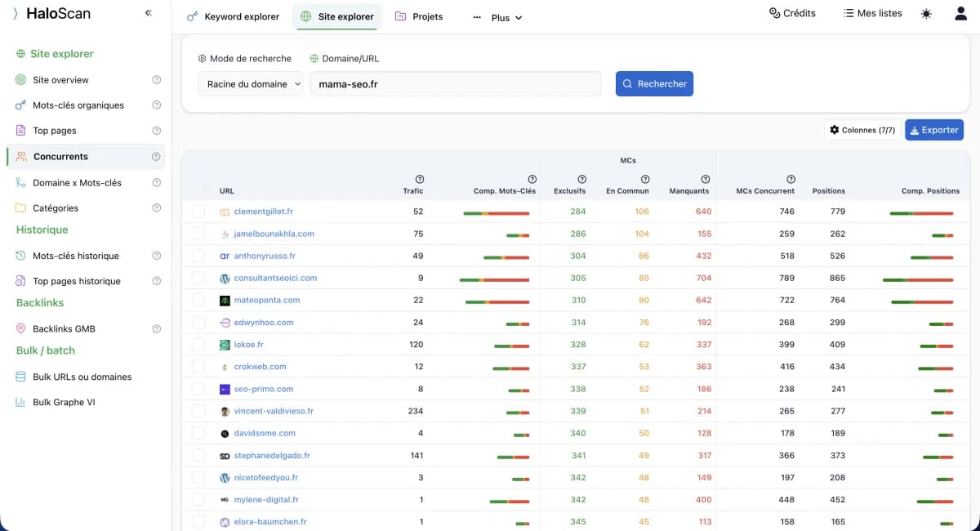Viewport: 980px width, 531px height.
Task: Click help icon above MCs Concurrent column
Action: [791, 179]
